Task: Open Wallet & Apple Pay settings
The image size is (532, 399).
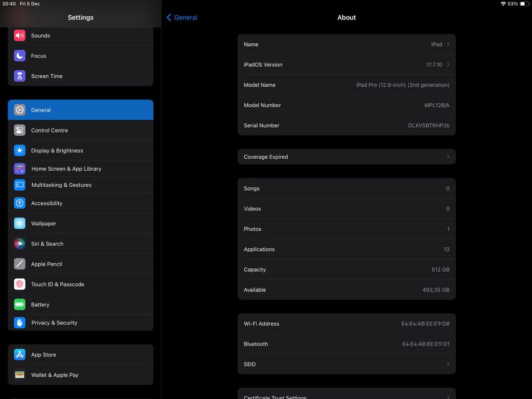Action: 80,375
